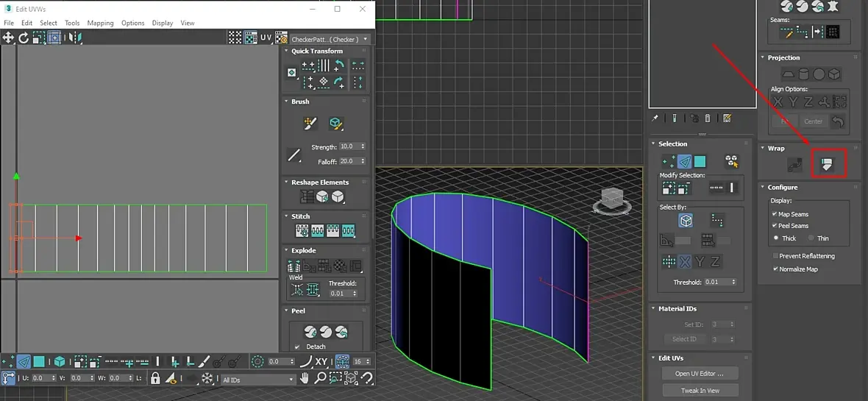Click the Spline Mapping icon in Wrap
The height and width of the screenshot is (401, 868).
[794, 165]
